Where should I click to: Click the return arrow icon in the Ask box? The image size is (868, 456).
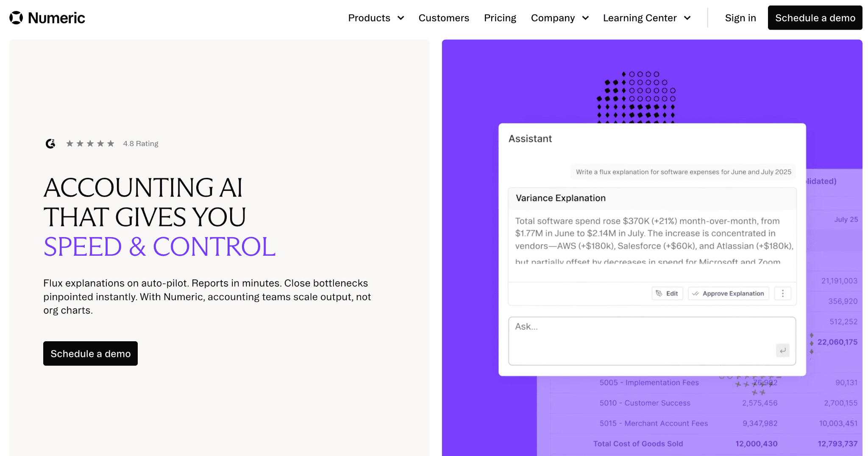tap(782, 351)
